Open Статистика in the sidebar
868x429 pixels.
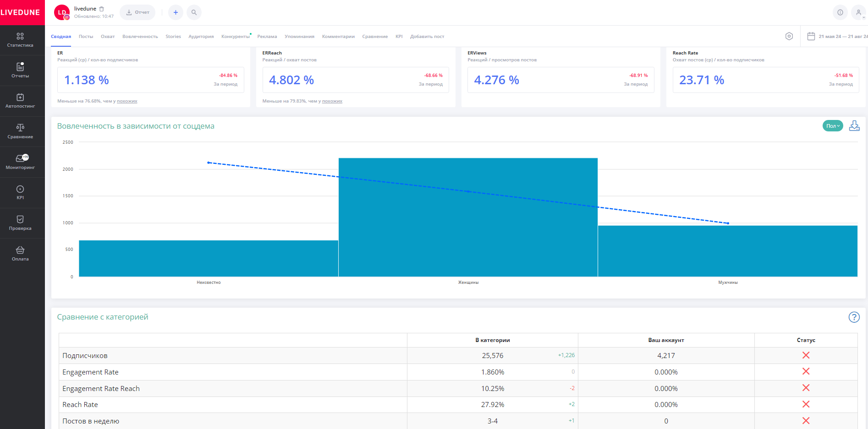20,40
